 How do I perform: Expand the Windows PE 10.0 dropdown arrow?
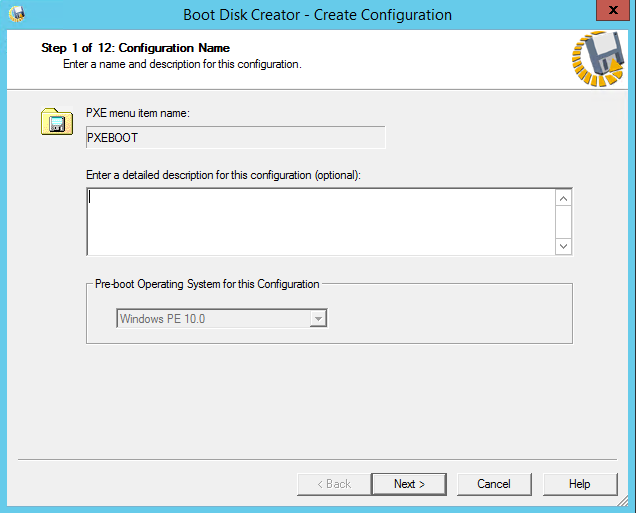[x=318, y=319]
